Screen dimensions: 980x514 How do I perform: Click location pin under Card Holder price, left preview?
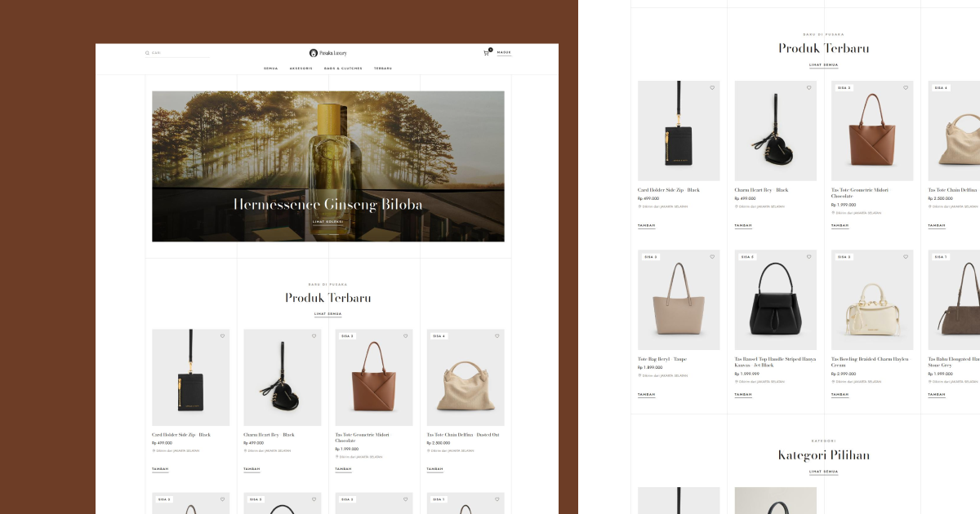(154, 450)
